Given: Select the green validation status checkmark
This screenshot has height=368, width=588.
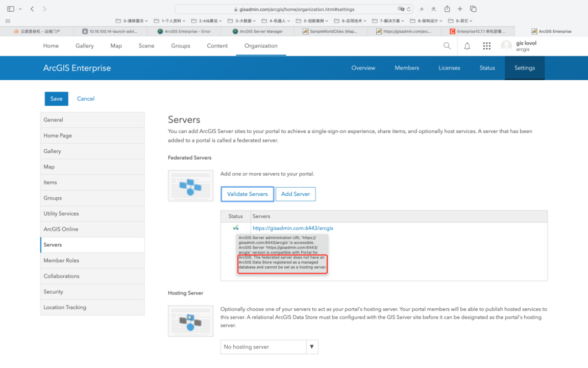Looking at the screenshot, I should 235,227.
